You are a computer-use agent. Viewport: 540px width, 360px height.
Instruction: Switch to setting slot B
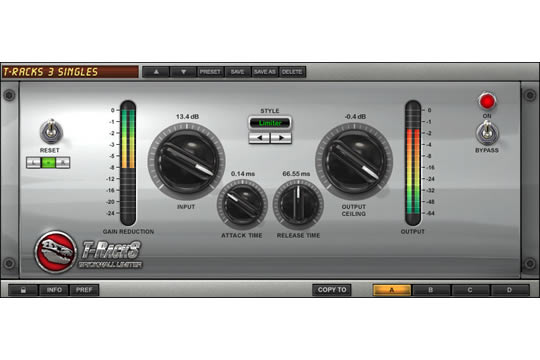tap(431, 290)
